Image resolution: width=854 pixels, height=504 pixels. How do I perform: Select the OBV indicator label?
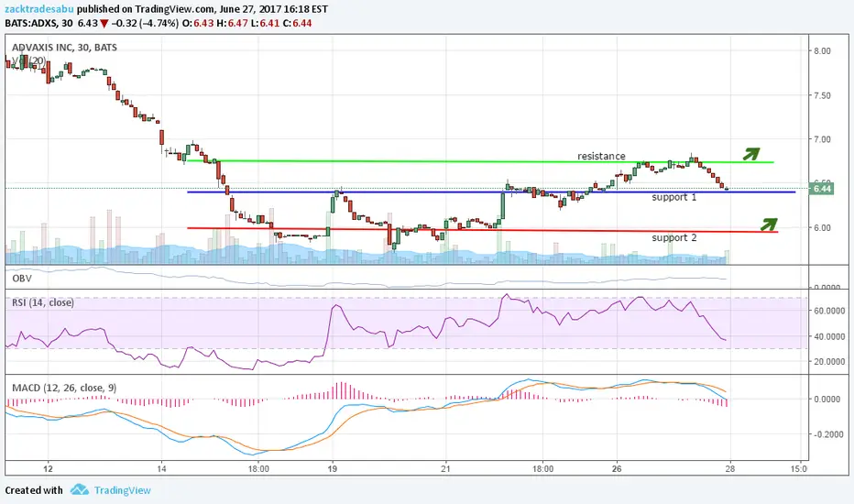(22, 279)
